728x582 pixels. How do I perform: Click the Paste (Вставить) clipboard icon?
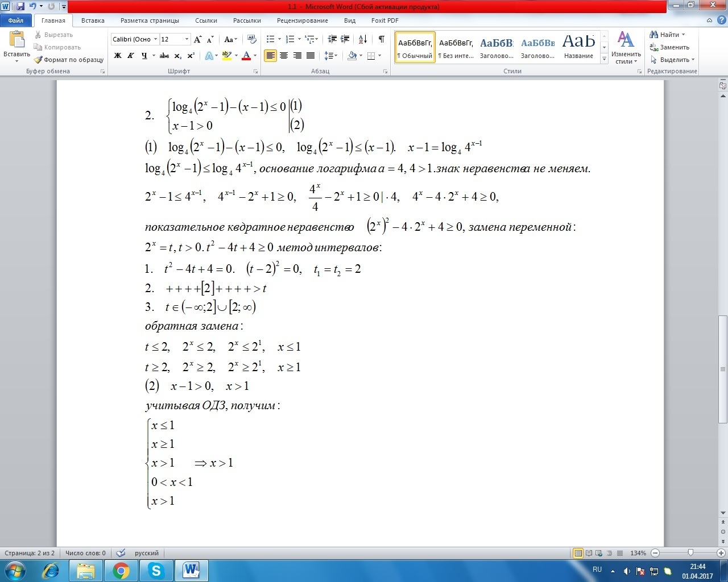(16, 40)
